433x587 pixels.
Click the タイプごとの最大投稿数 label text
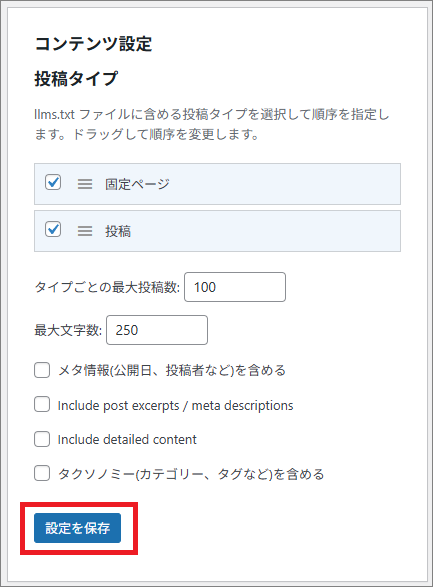click(x=107, y=287)
